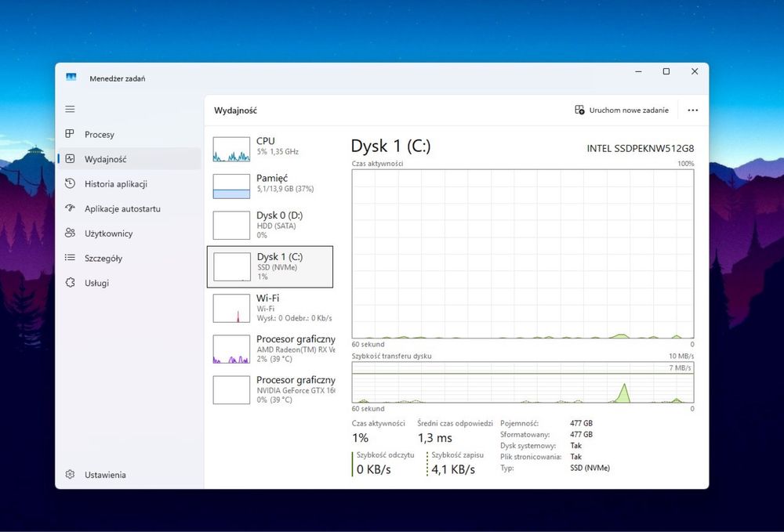The image size is (784, 532).
Task: Click the Plik stronicowania Tak value
Action: [x=575, y=457]
